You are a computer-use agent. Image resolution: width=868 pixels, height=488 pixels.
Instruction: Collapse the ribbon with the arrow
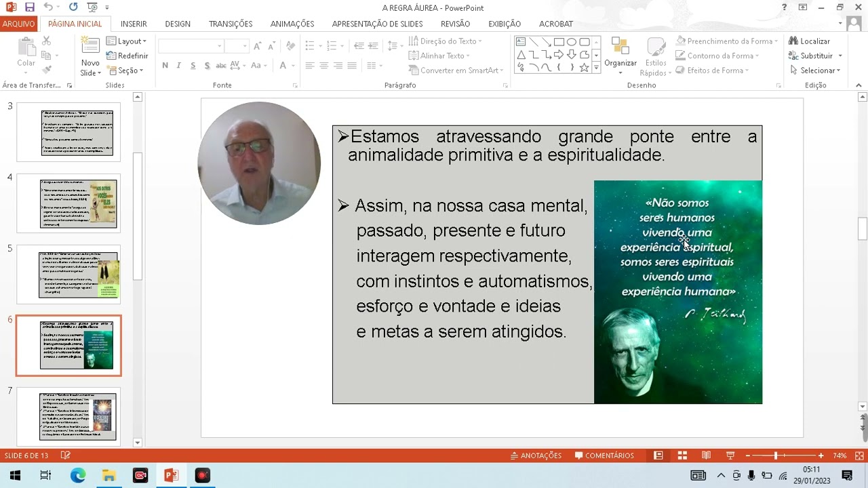click(859, 85)
